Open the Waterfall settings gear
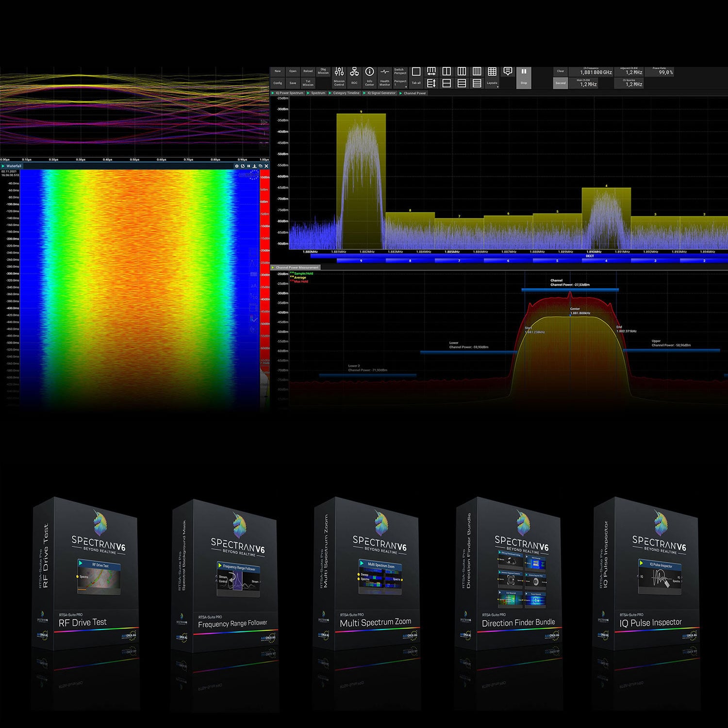The image size is (728, 728). tap(237, 166)
